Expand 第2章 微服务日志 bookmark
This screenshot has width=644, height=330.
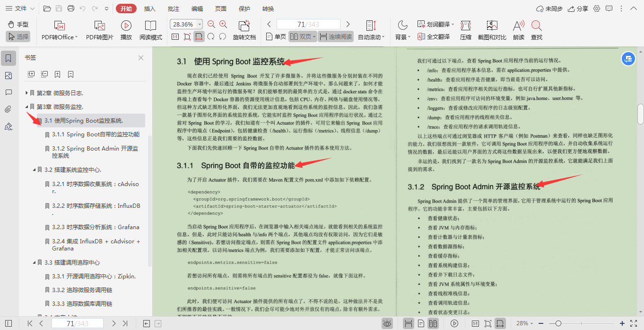tap(27, 93)
